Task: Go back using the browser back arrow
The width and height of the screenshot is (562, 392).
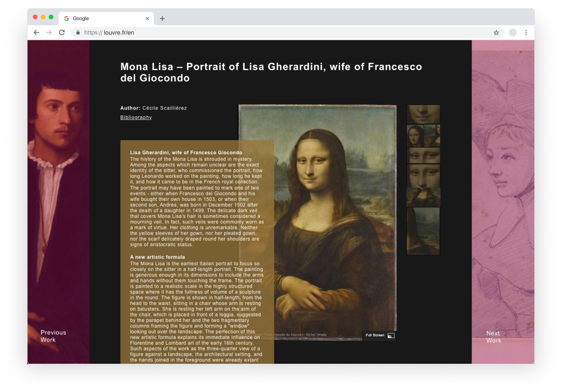Action: pyautogui.click(x=37, y=33)
